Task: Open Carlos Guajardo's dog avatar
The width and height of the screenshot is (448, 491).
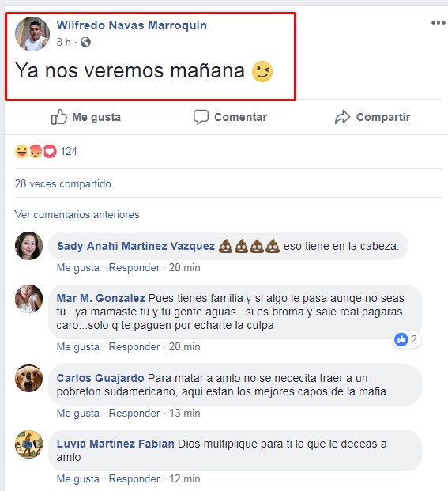Action: coord(28,378)
